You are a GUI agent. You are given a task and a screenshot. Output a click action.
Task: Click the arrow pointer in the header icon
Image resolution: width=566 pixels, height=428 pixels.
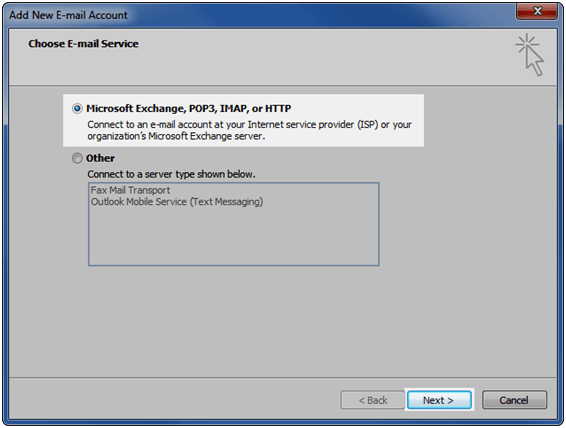point(535,62)
